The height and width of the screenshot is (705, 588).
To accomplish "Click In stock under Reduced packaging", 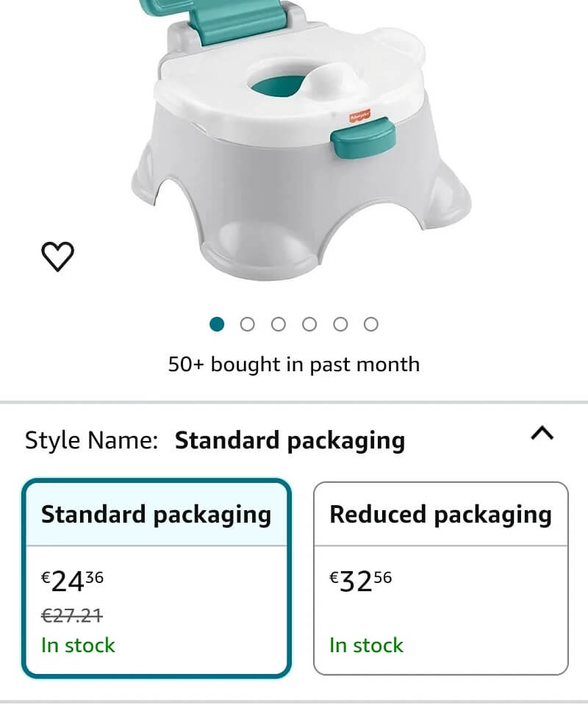I will (366, 645).
